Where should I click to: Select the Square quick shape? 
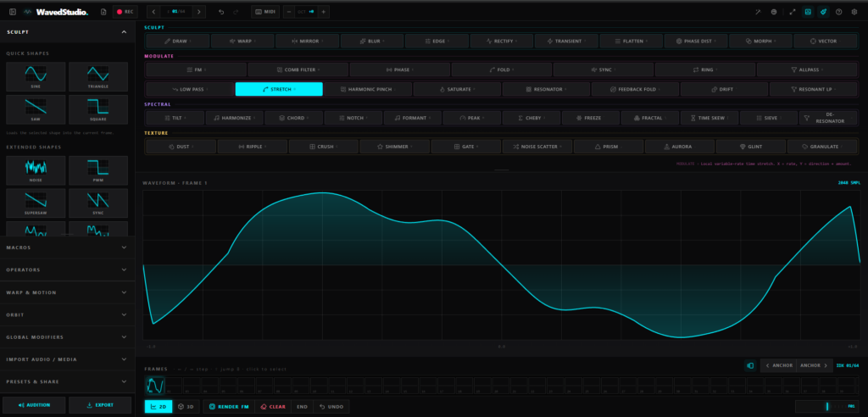point(98,109)
